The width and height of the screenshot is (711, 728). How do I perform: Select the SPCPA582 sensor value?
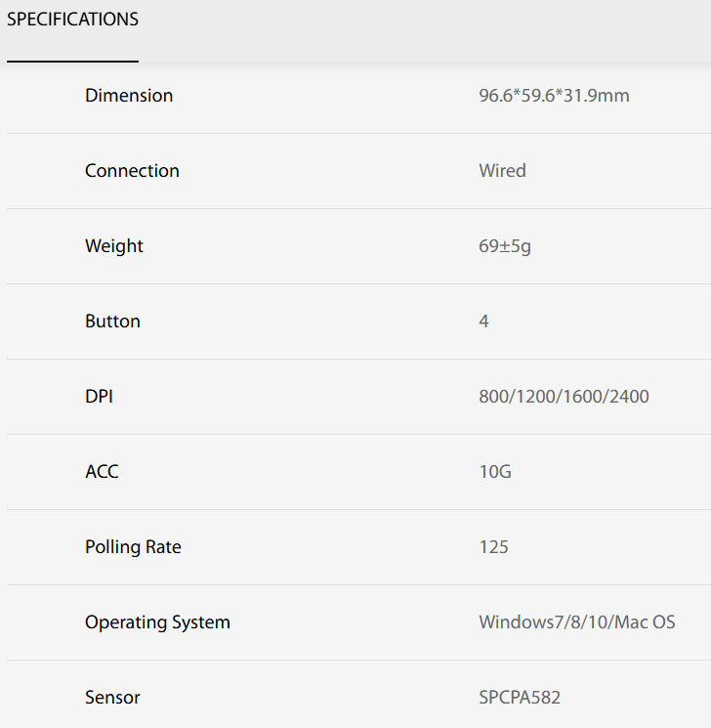(520, 698)
